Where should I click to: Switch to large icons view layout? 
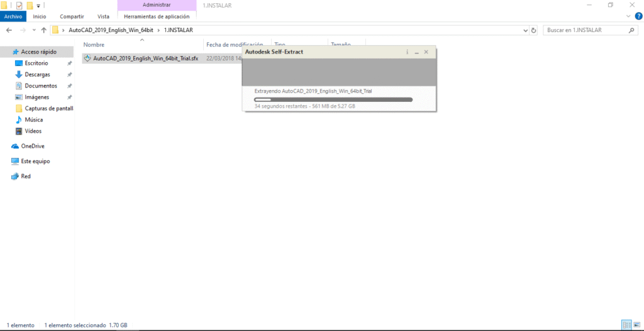(x=636, y=325)
